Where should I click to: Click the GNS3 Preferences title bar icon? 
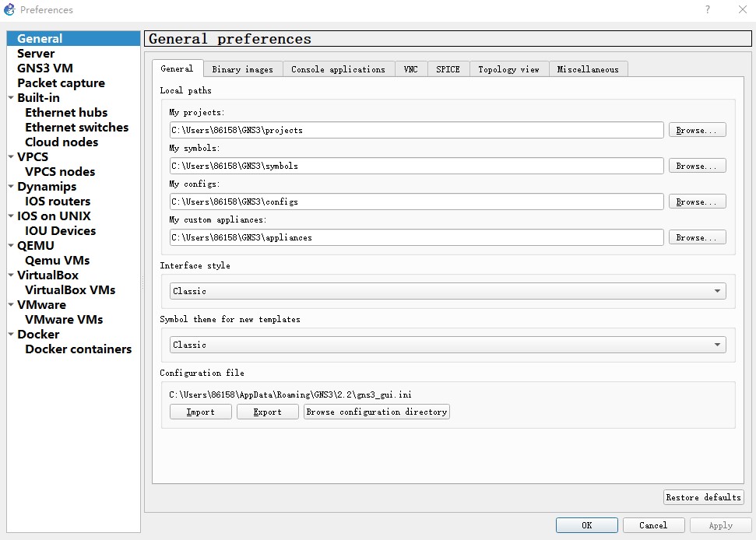pos(9,9)
